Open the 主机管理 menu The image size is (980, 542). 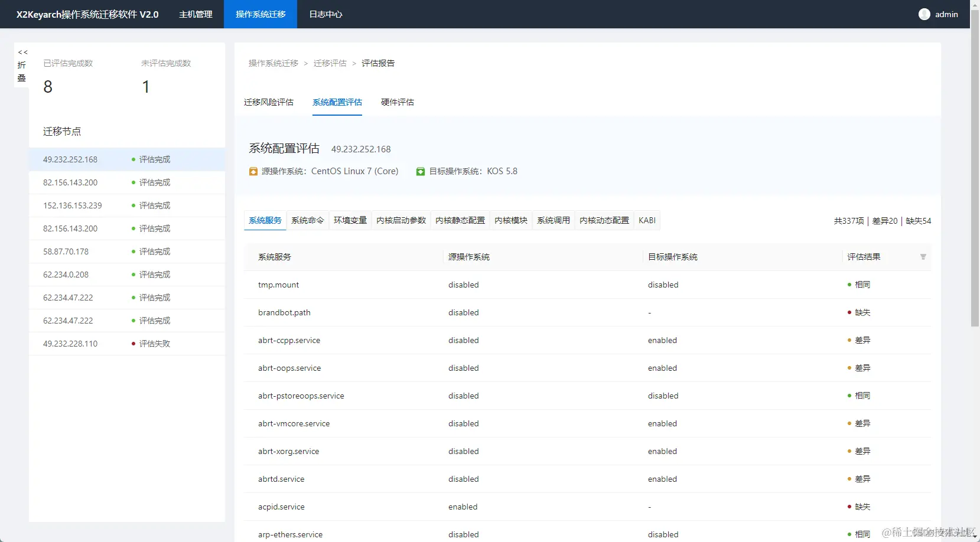point(196,14)
